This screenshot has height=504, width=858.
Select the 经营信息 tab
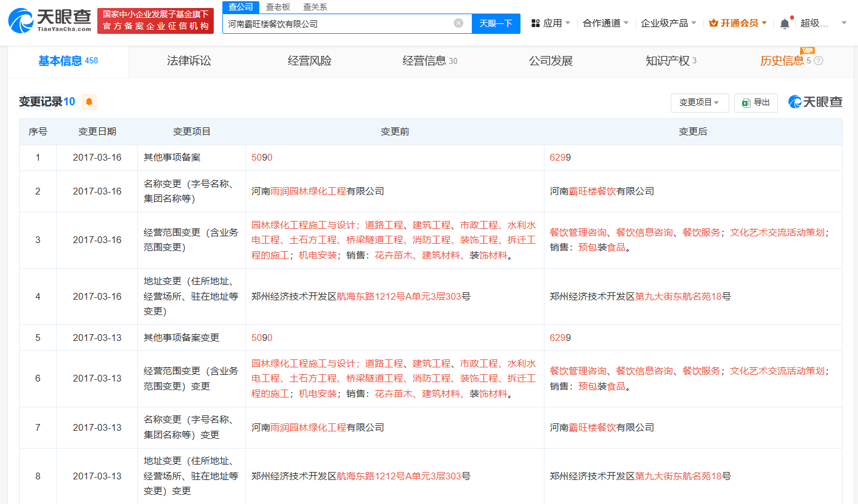coord(430,61)
